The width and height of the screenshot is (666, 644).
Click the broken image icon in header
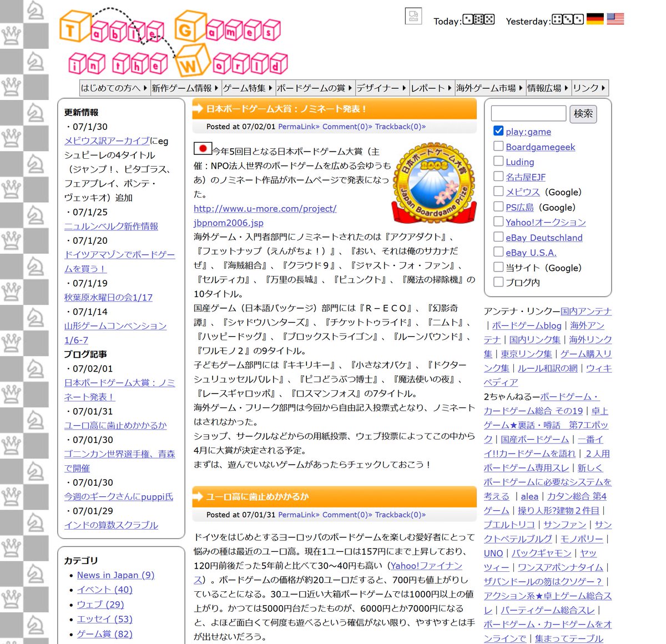[413, 16]
